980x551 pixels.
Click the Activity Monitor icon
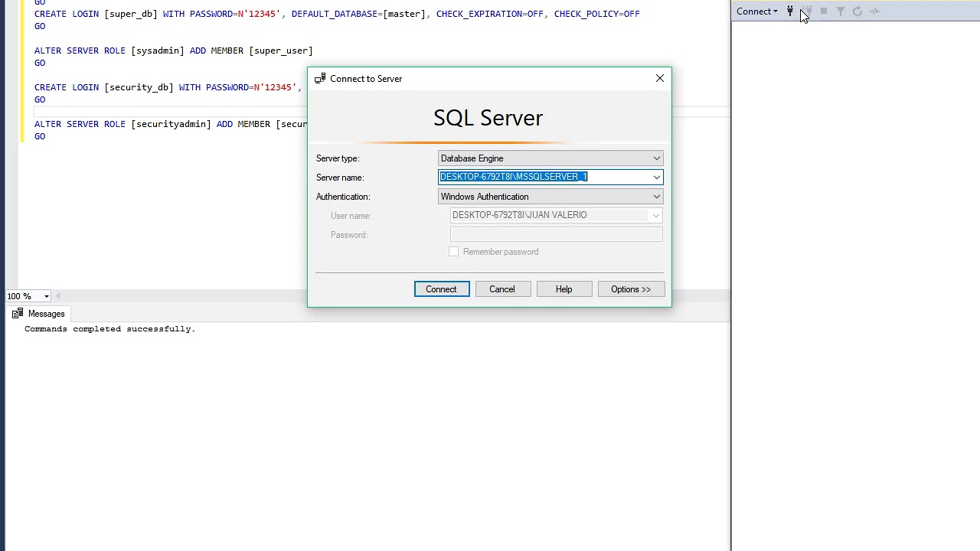[x=874, y=11]
